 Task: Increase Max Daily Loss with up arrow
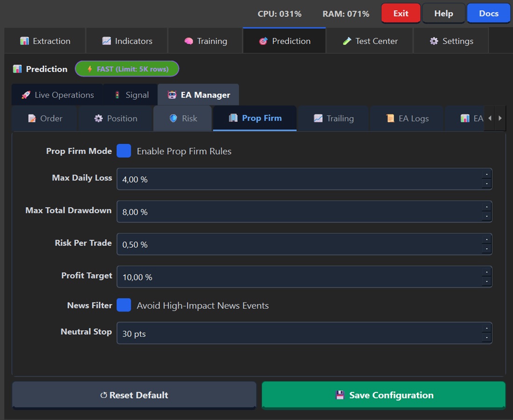486,175
